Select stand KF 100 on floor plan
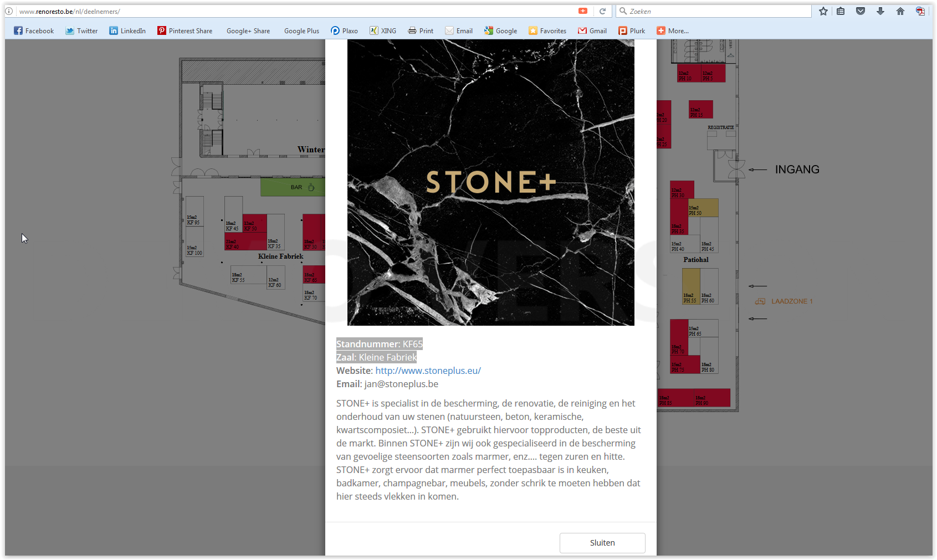 coord(194,242)
